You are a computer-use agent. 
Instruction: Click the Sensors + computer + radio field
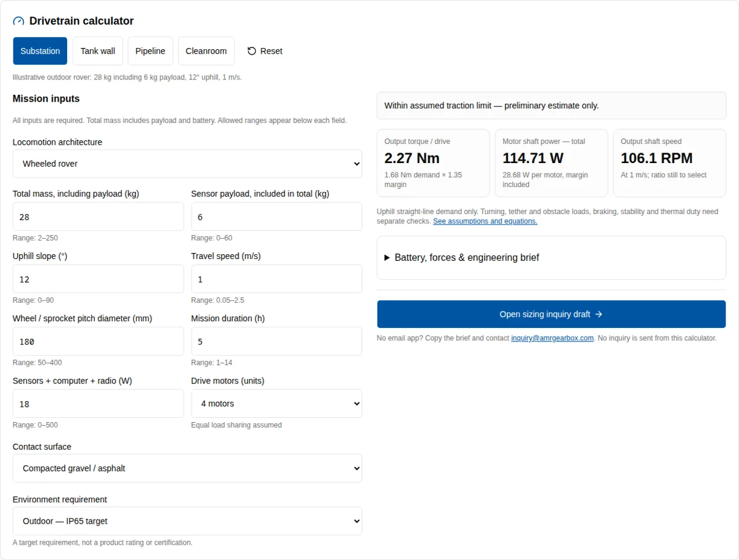click(98, 404)
